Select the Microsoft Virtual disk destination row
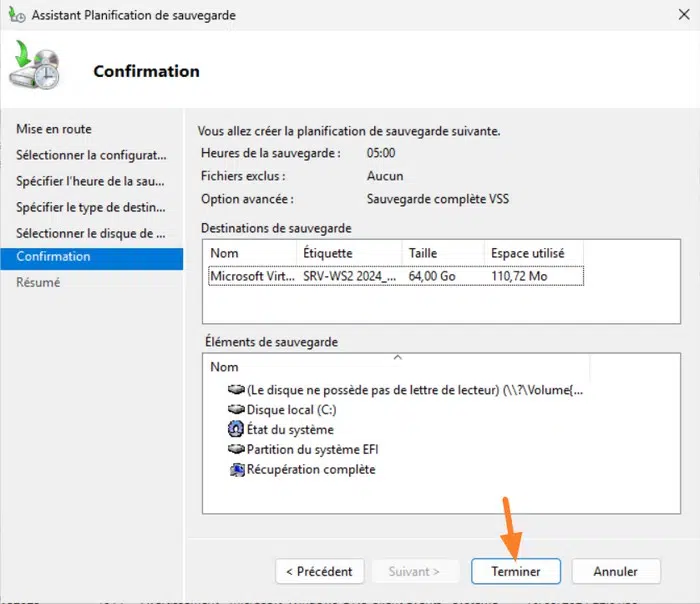Viewport: 700px width, 604px height. (300, 275)
